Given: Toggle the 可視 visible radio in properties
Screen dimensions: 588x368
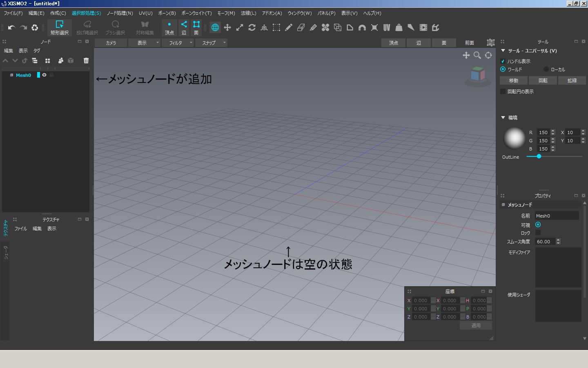Looking at the screenshot, I should (538, 224).
